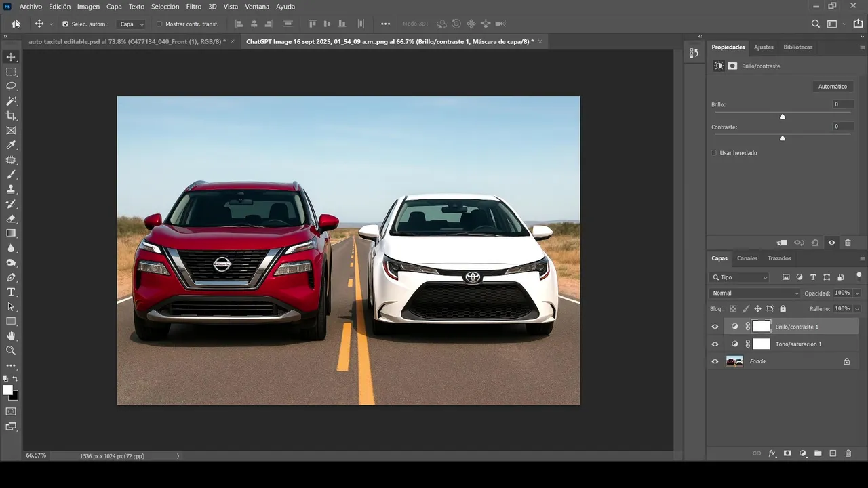Select the Blur tool
Viewport: 868px width, 488px height.
(11, 248)
